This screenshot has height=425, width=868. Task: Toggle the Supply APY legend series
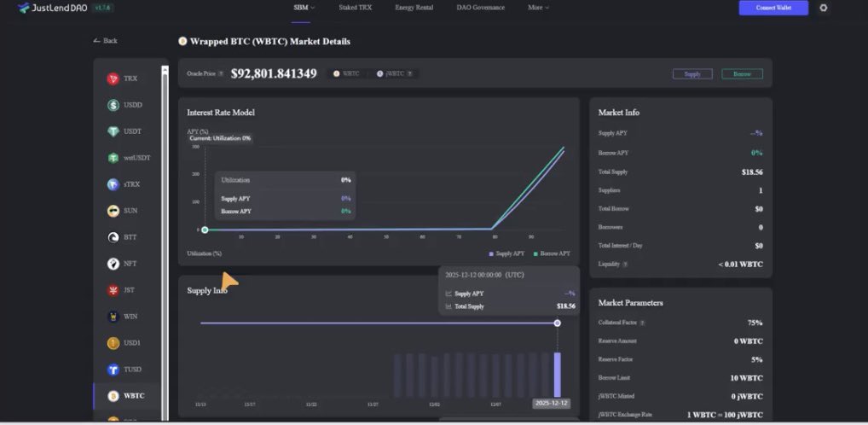(506, 253)
